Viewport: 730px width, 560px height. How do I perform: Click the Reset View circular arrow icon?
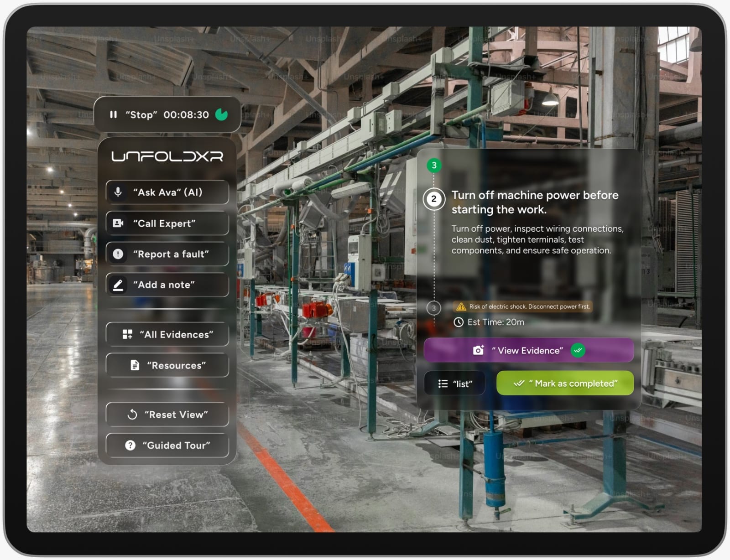[132, 415]
